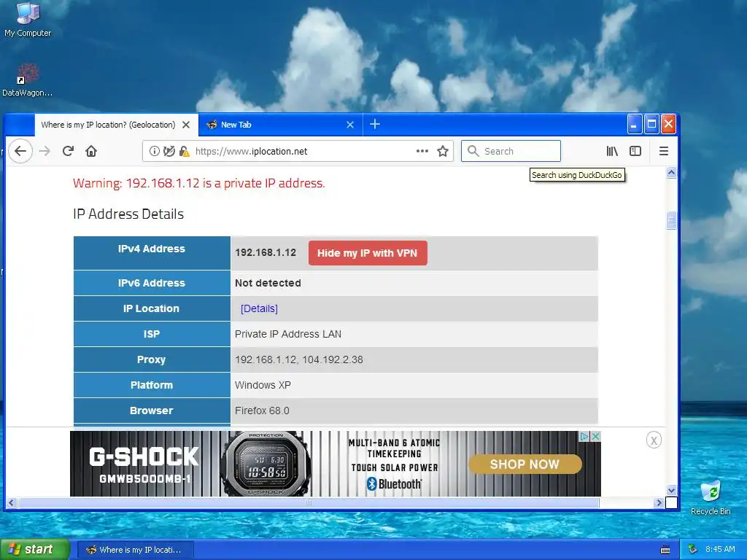This screenshot has width=747, height=560.
Task: Click the 'IP Location' header cell
Action: tap(152, 308)
